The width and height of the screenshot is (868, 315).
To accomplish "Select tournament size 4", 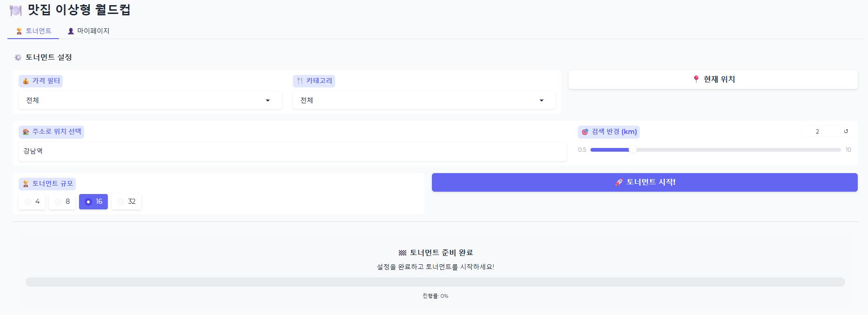I will click(32, 202).
